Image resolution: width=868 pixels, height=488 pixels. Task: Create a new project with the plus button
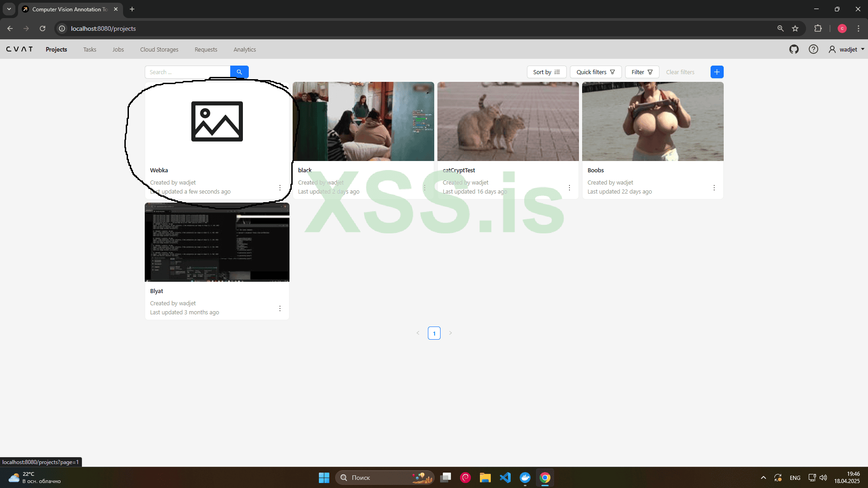click(717, 72)
